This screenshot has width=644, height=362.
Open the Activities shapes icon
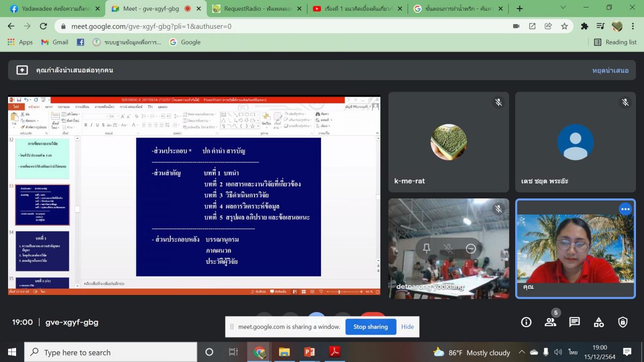click(x=598, y=322)
